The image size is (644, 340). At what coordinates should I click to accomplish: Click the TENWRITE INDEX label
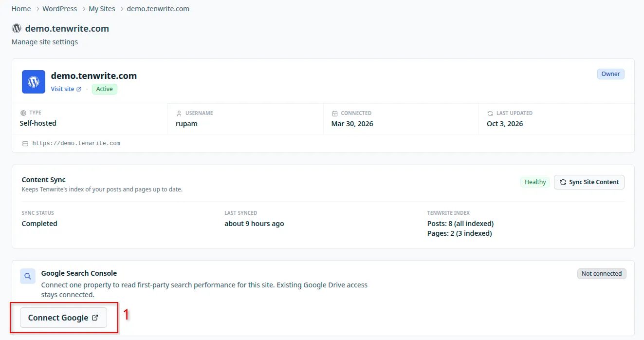pos(448,213)
